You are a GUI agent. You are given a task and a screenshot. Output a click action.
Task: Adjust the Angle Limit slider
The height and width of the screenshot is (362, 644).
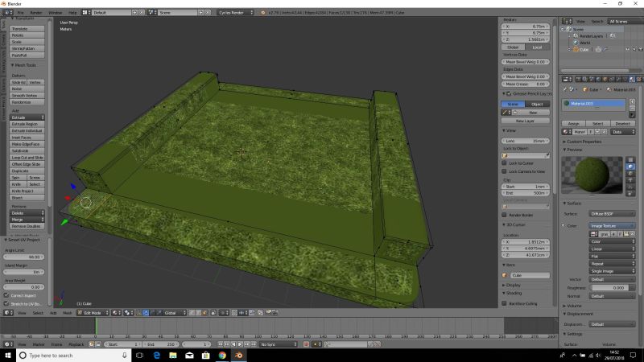pos(24,257)
